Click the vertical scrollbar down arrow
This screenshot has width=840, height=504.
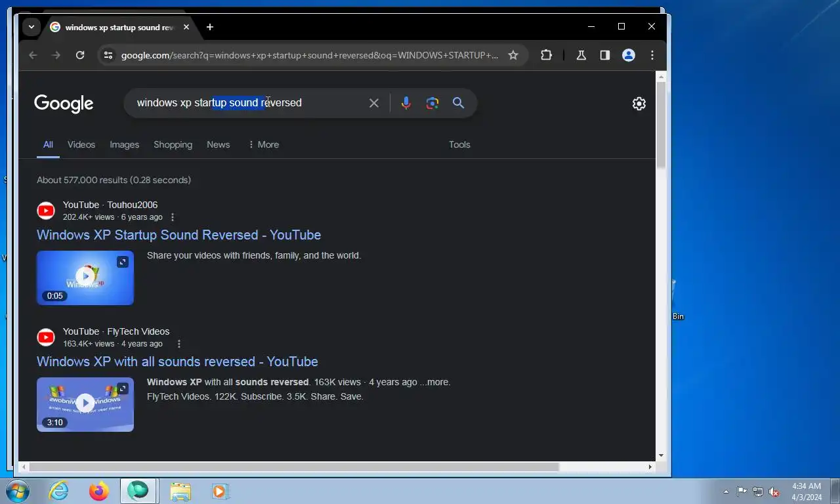click(661, 455)
